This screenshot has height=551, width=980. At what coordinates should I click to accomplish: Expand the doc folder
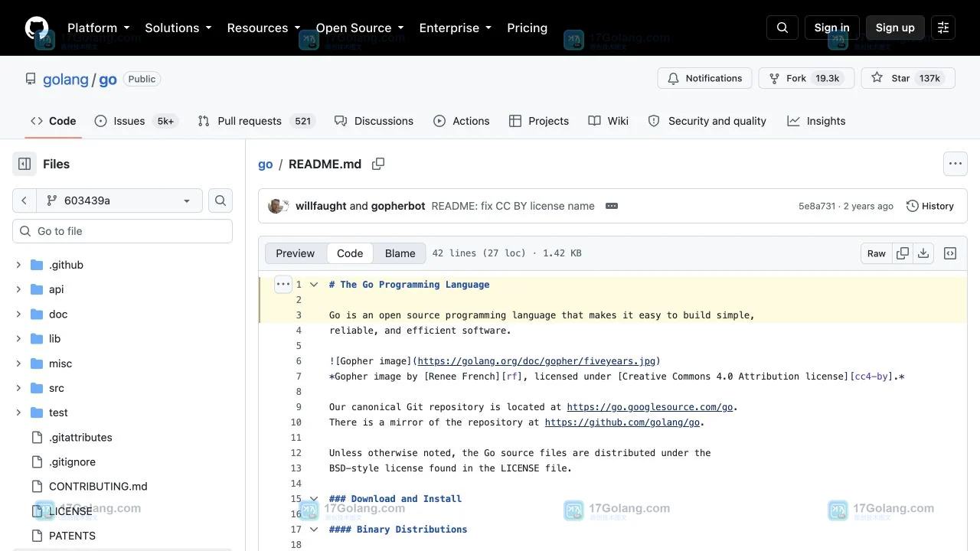[x=18, y=314]
